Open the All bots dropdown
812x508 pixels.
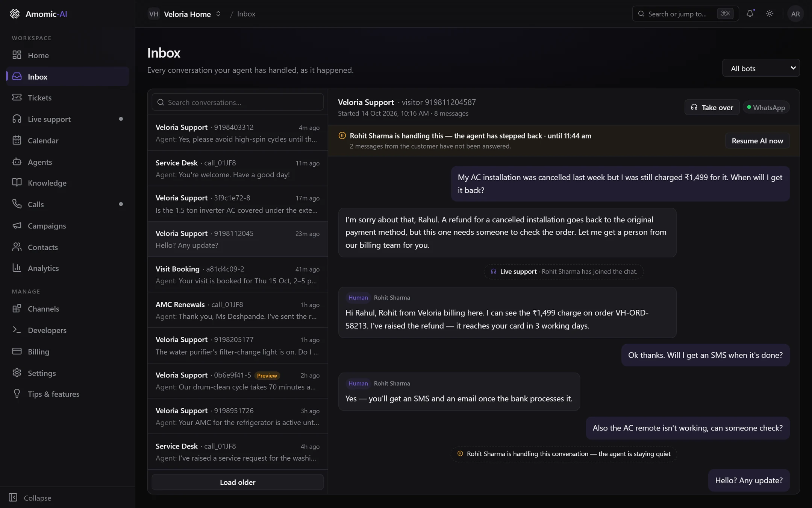coord(761,68)
